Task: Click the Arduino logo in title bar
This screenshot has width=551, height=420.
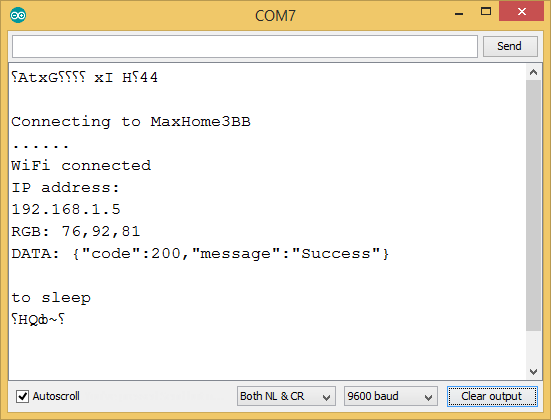Action: pos(18,15)
